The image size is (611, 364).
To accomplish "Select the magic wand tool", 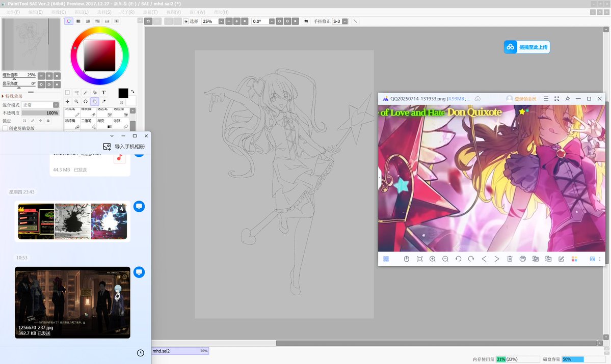I will [x=85, y=93].
